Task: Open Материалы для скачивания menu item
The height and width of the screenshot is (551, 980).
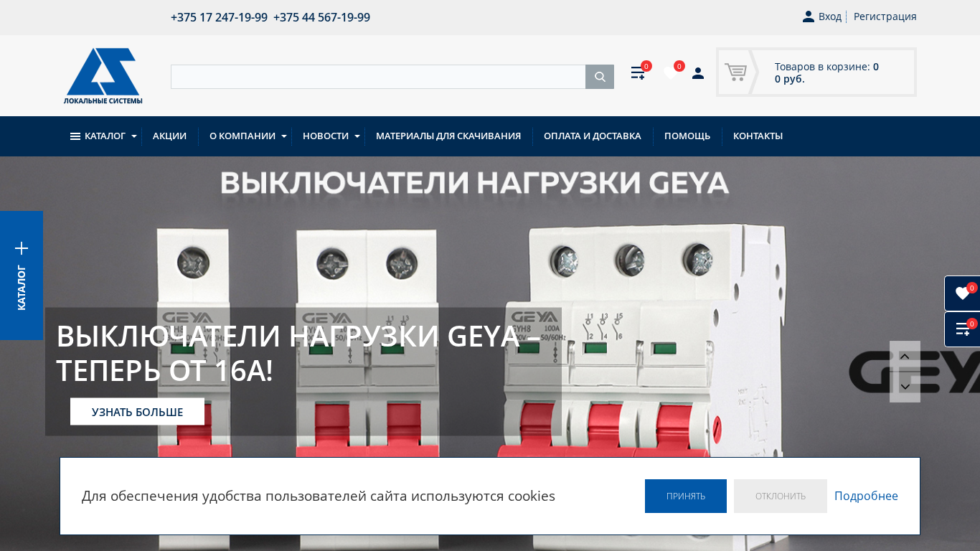Action: (x=448, y=136)
